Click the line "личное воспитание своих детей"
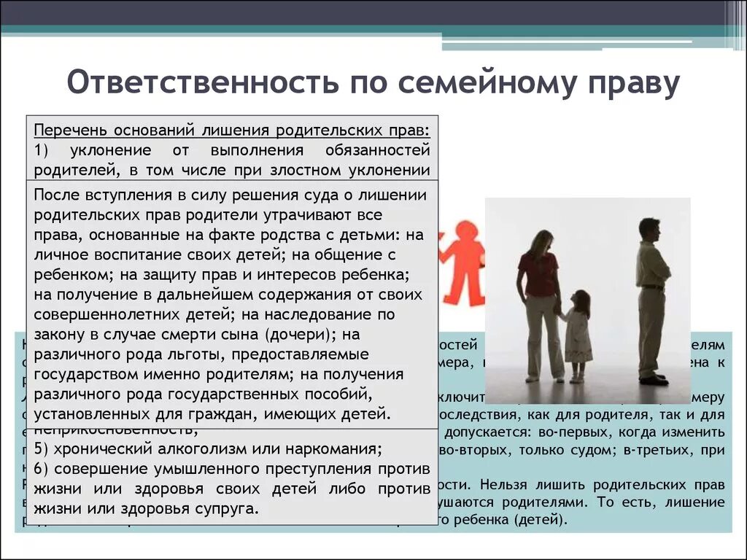747x560 pixels. click(215, 254)
